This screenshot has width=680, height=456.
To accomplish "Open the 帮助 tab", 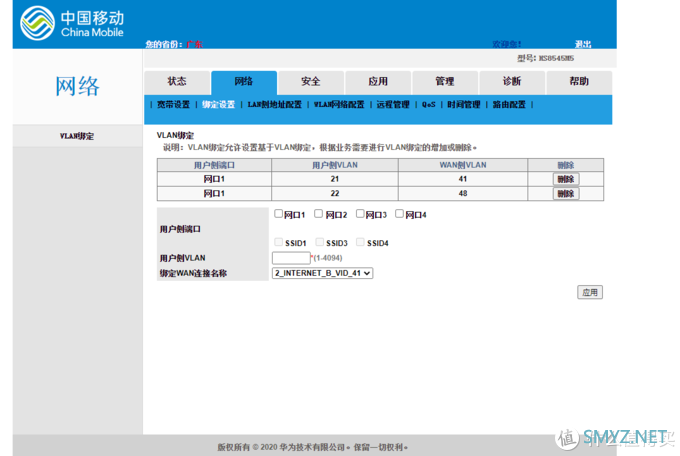I will tap(579, 82).
